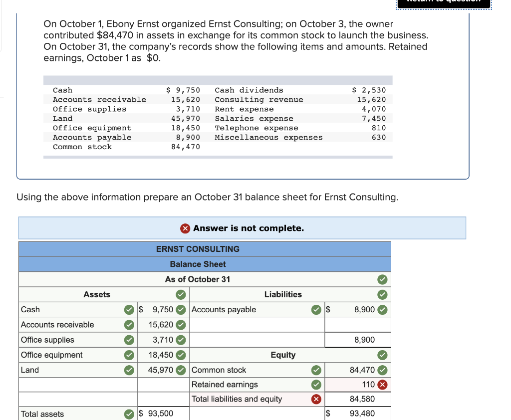Viewport: 511px width, 420px height.
Task: Click the 110 Retained earnings amount field
Action: [357, 385]
